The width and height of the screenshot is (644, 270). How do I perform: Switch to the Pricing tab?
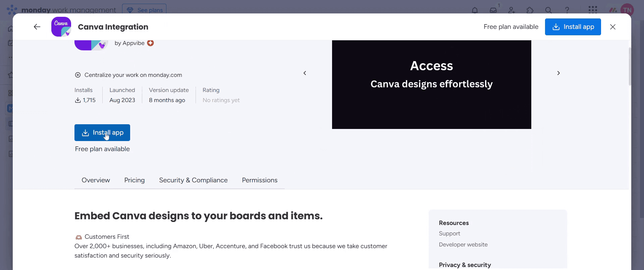[x=135, y=180]
